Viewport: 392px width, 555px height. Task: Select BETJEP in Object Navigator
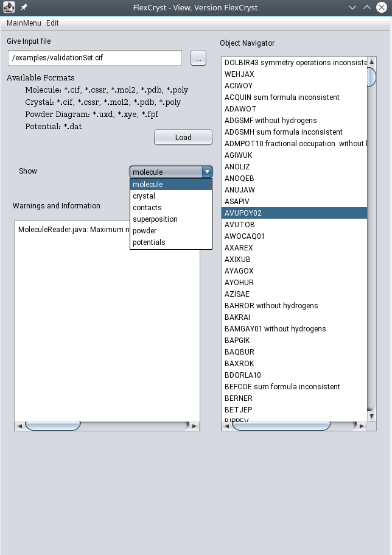tap(295, 410)
